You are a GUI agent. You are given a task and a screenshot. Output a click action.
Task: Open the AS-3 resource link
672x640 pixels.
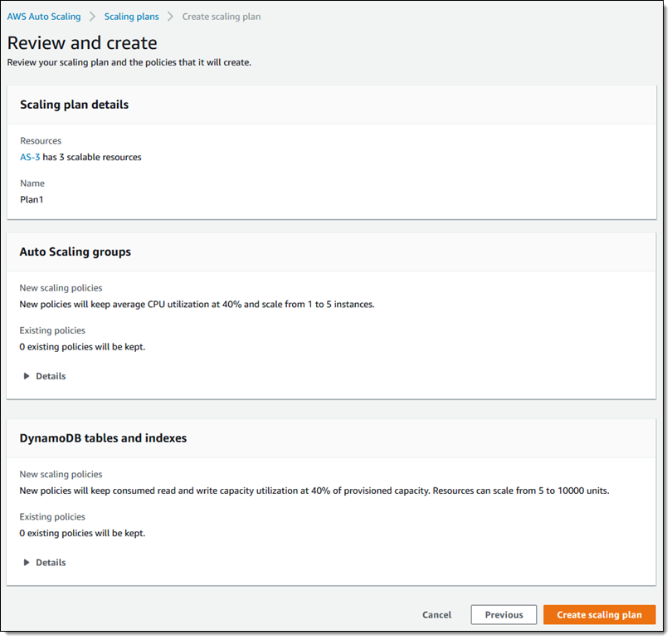coord(30,157)
